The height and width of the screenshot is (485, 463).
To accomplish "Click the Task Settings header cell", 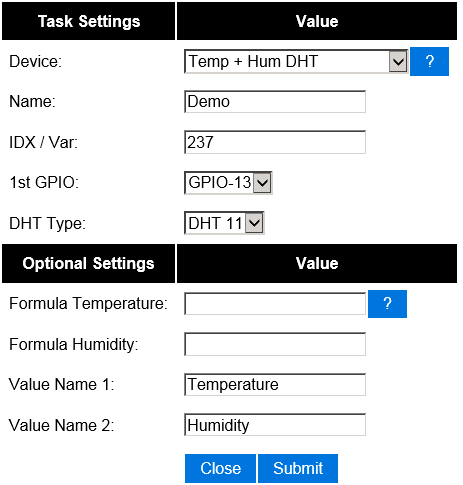I will click(x=89, y=21).
